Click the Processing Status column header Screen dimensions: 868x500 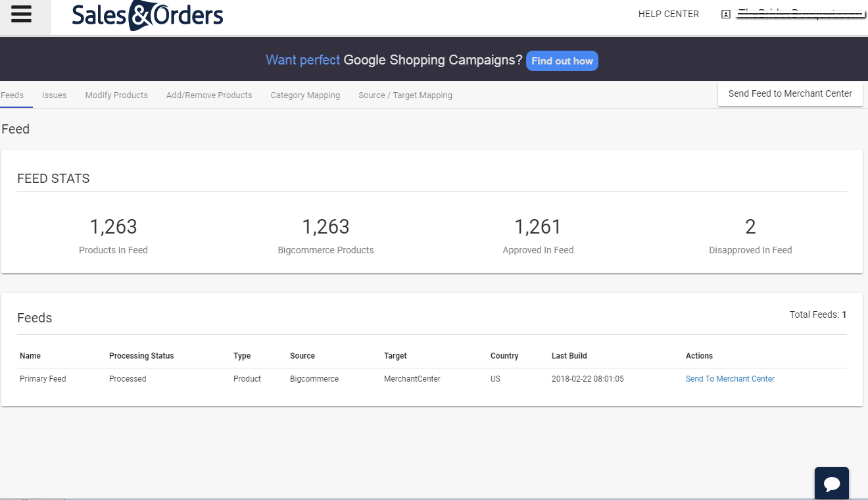tap(141, 356)
